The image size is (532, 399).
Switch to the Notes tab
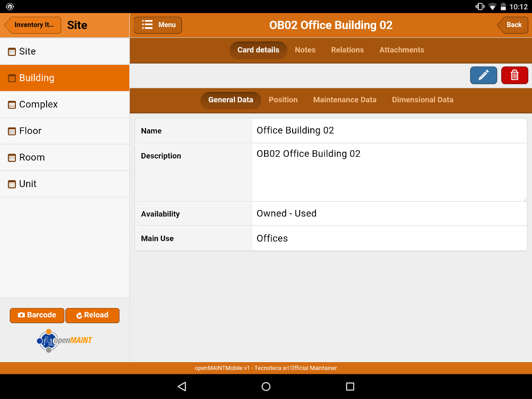[x=305, y=50]
